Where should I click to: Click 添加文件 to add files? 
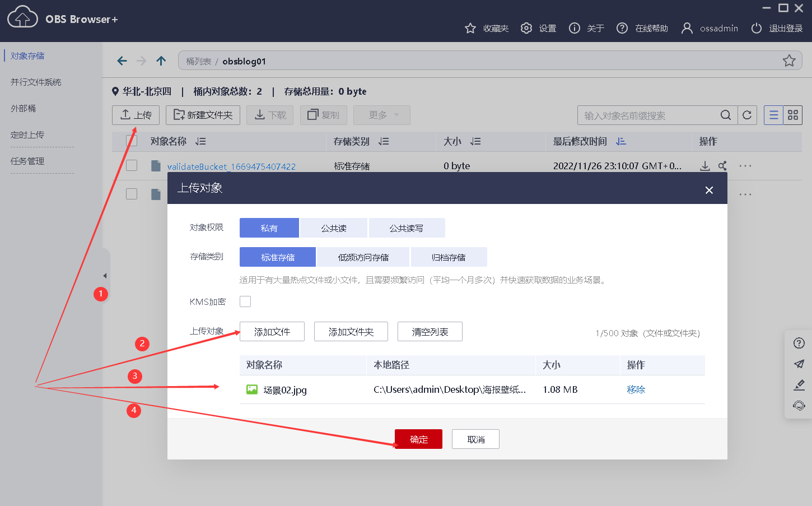pos(272,332)
